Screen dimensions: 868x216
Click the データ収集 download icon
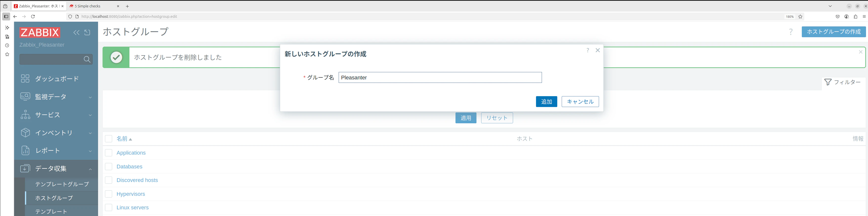click(25, 169)
